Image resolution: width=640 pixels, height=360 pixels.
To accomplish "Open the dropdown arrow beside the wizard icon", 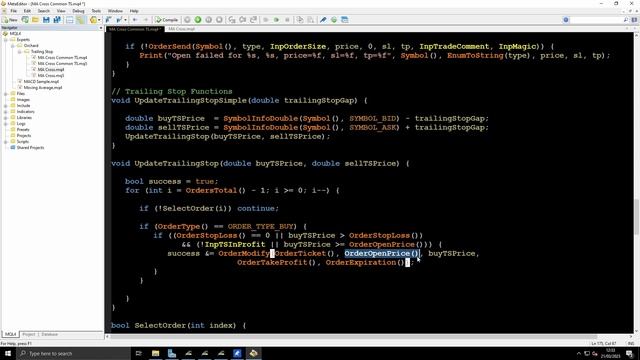I will pyautogui.click(x=99, y=20).
